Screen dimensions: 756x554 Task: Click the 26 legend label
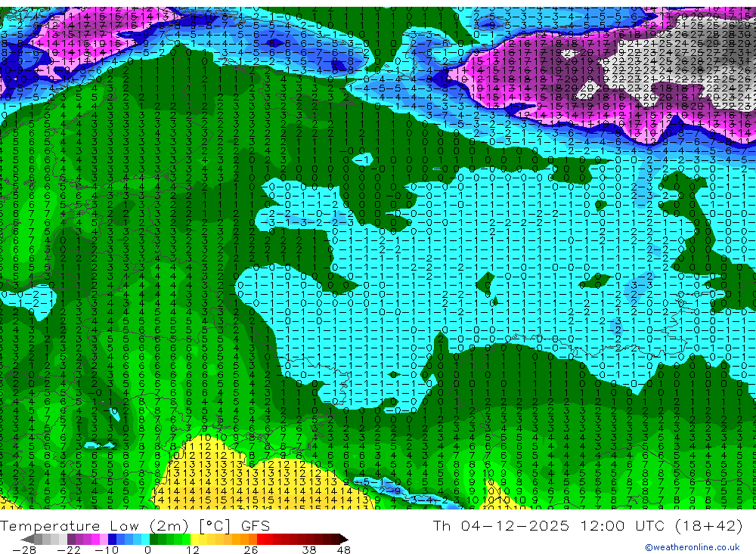tap(251, 550)
